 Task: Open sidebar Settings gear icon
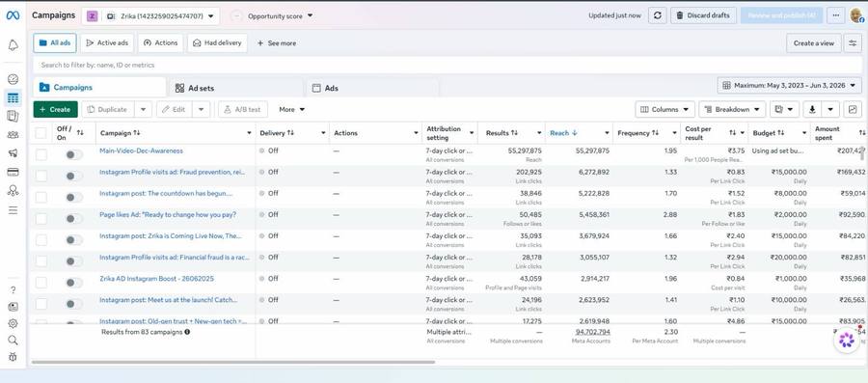click(x=13, y=323)
